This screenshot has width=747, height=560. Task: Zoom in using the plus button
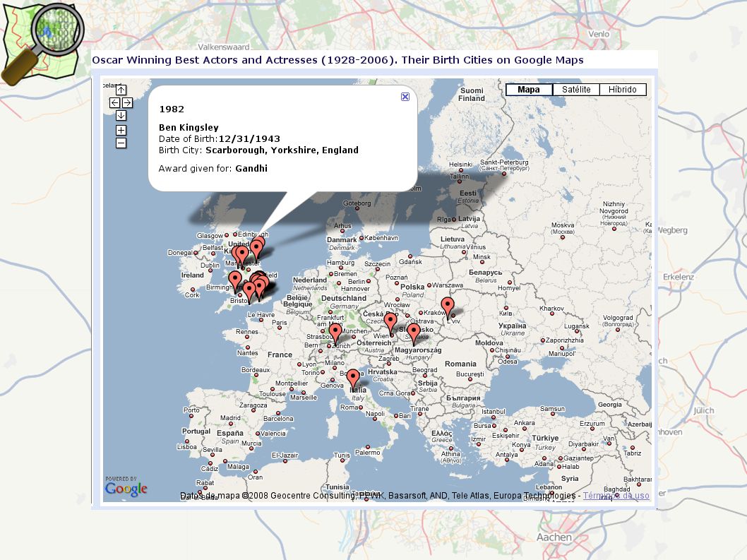(121, 130)
